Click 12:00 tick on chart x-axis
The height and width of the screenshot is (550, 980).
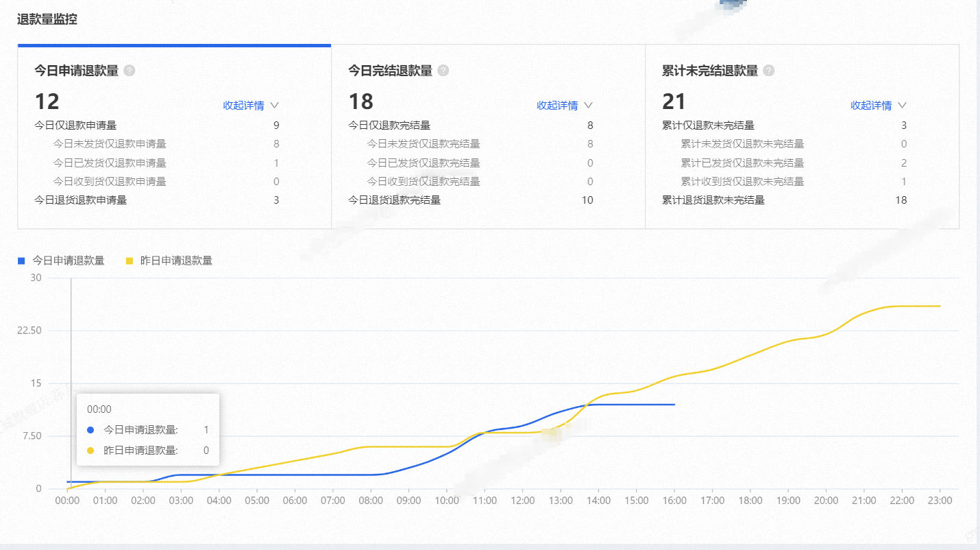coord(523,501)
